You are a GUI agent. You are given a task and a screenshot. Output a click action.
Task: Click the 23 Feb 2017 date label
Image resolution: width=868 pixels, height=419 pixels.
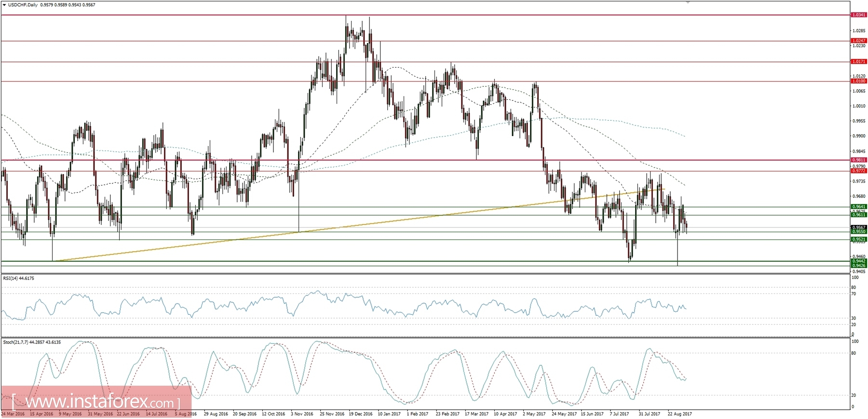[x=448, y=414]
